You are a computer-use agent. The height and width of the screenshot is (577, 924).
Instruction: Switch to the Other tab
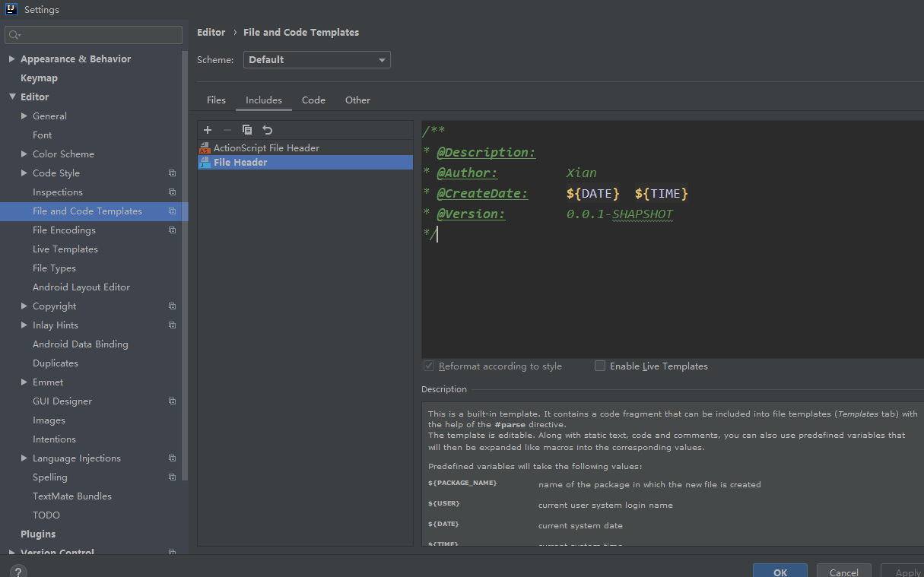pos(357,100)
